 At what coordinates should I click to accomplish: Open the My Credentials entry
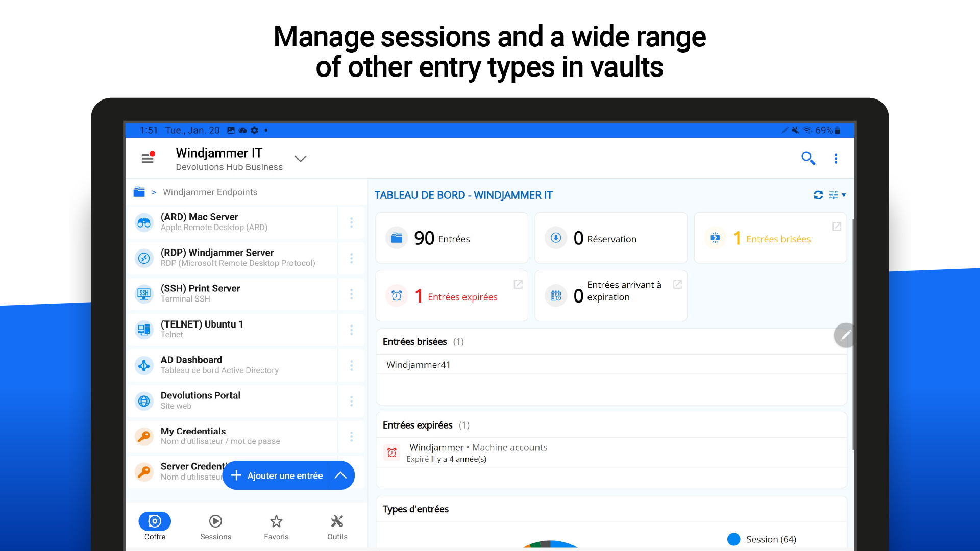coord(232,437)
